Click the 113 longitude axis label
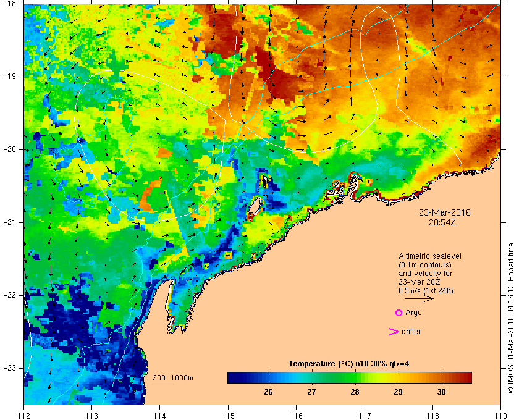The width and height of the screenshot is (519, 420). pyautogui.click(x=91, y=415)
